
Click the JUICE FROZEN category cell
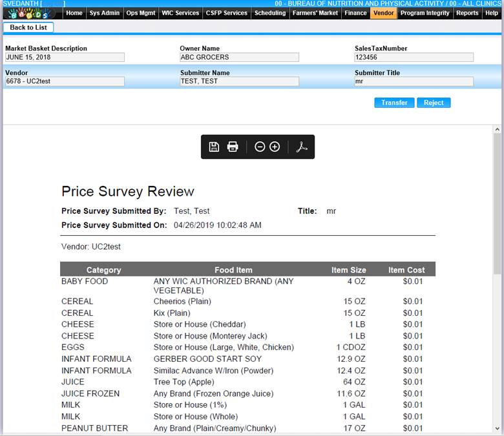(x=90, y=393)
